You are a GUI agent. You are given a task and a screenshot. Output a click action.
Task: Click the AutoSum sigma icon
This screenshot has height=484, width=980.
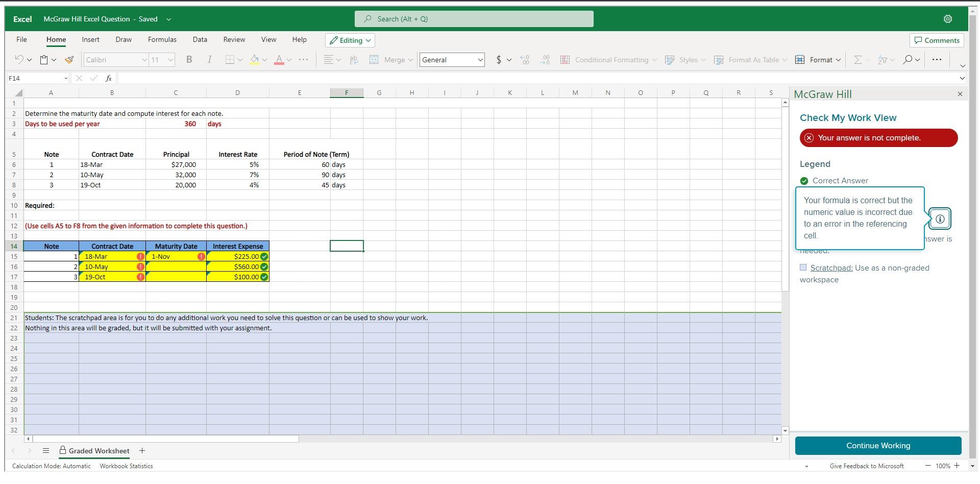857,60
